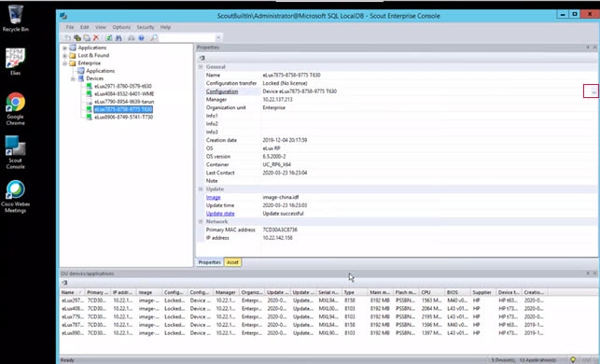Click the pin icon on OU devices panel
The image size is (600, 364).
pyautogui.click(x=588, y=273)
